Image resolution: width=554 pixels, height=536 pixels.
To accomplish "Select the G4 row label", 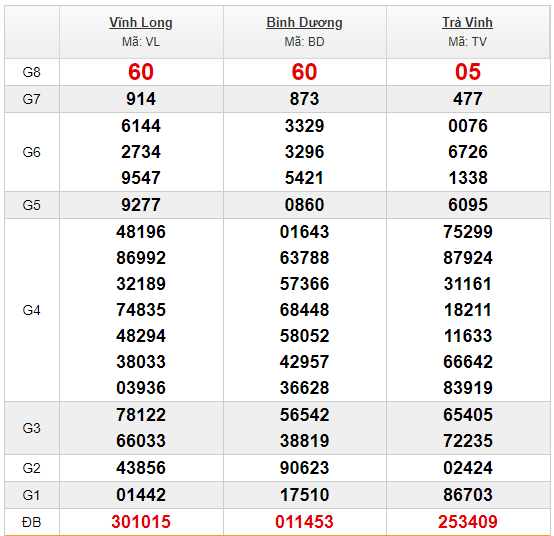I will tap(31, 310).
